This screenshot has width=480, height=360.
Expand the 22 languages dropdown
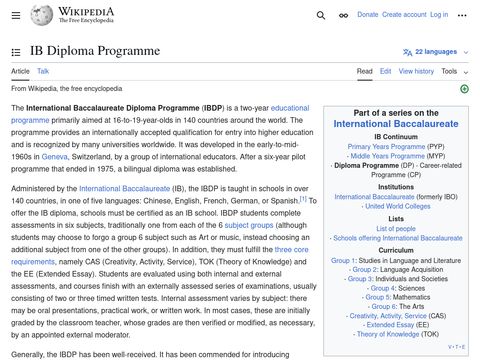[436, 52]
